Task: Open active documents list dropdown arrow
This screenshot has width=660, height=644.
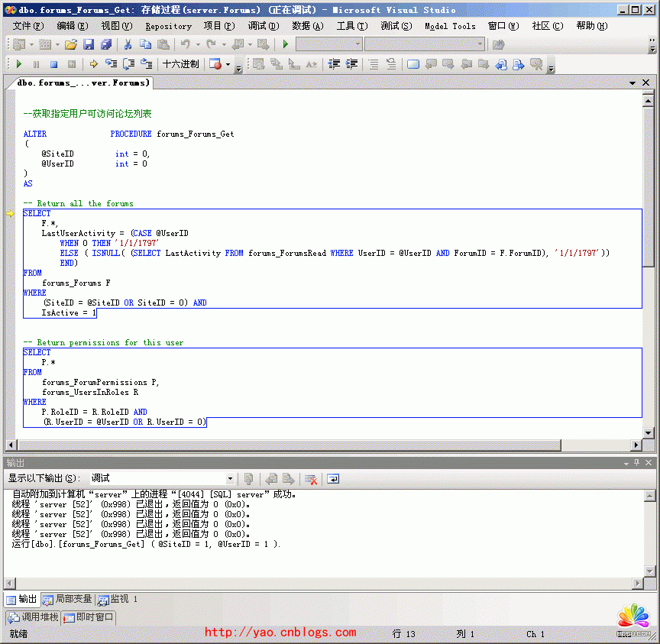Action: point(633,83)
